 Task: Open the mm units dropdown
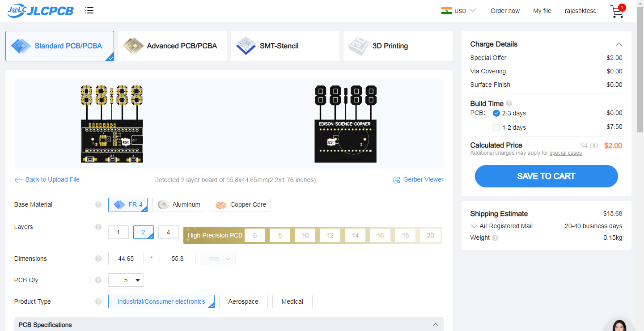click(218, 259)
